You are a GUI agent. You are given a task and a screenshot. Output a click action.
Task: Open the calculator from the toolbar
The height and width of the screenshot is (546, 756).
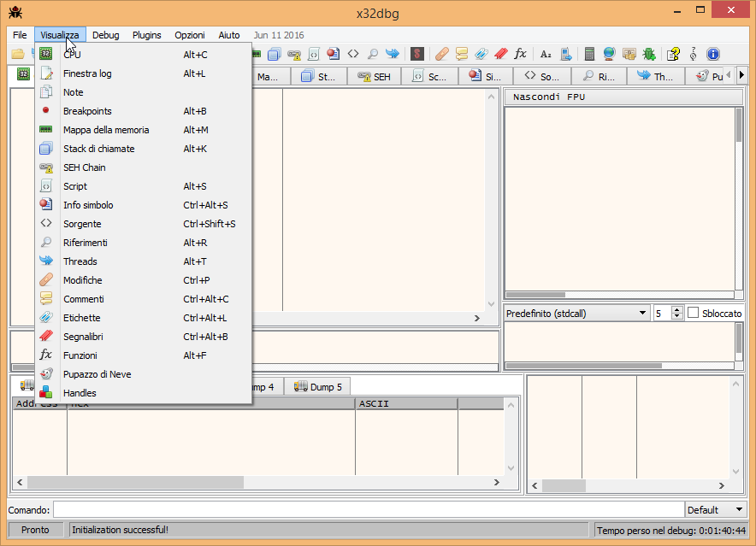tap(589, 54)
